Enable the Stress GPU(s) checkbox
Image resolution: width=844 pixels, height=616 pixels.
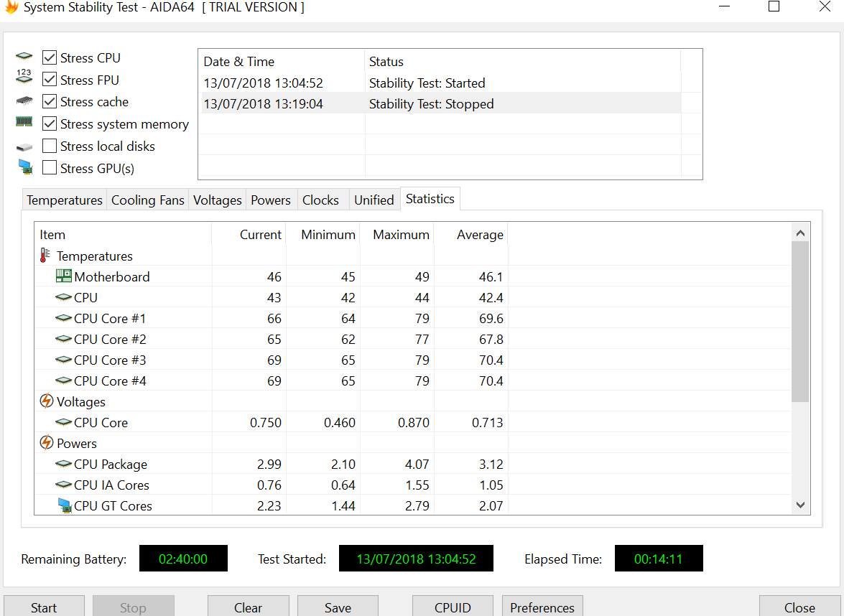(x=50, y=168)
